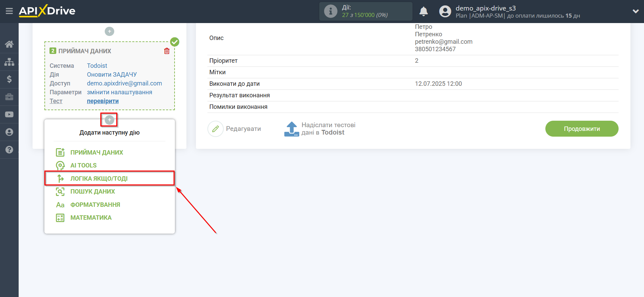Click the ApiX-Drive logo

tap(47, 11)
